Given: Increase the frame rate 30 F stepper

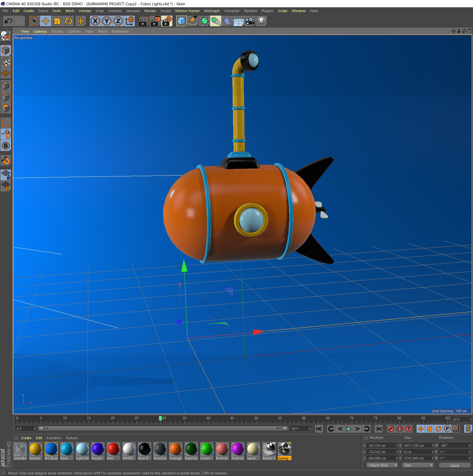Looking at the screenshot, I should tap(471, 418).
